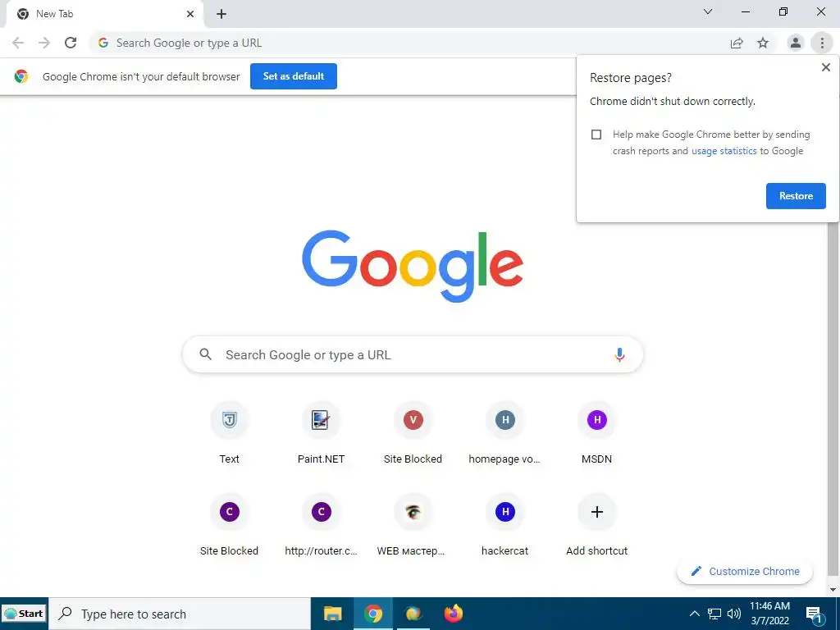Open the MSDN shortcut
This screenshot has width=840, height=630.
pyautogui.click(x=597, y=433)
